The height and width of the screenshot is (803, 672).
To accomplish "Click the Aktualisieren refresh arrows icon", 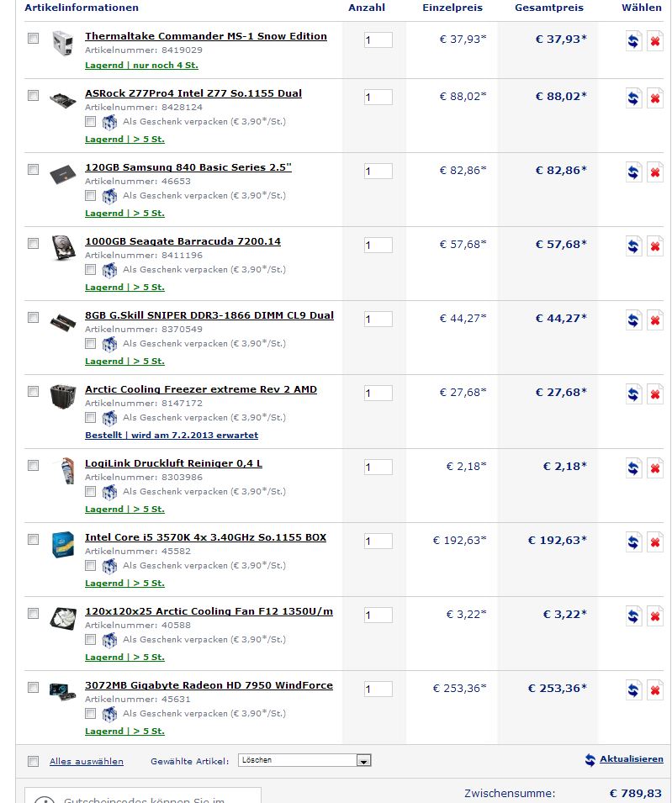I will click(590, 760).
